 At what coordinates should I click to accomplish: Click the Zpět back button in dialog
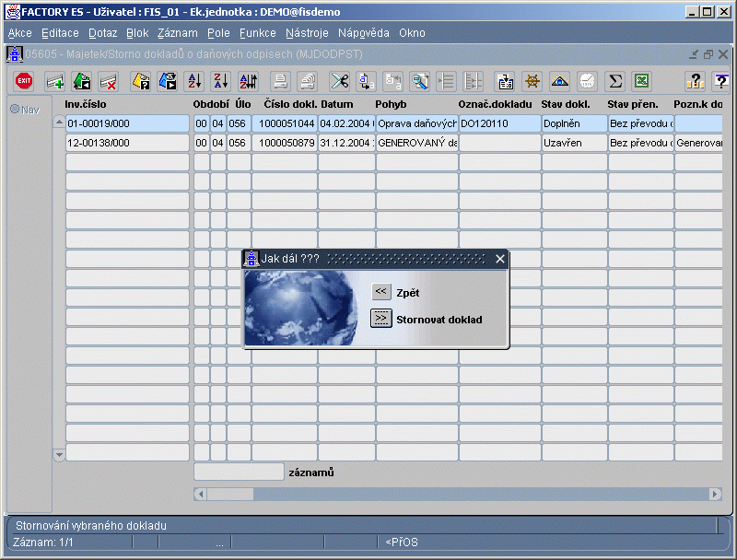click(381, 292)
